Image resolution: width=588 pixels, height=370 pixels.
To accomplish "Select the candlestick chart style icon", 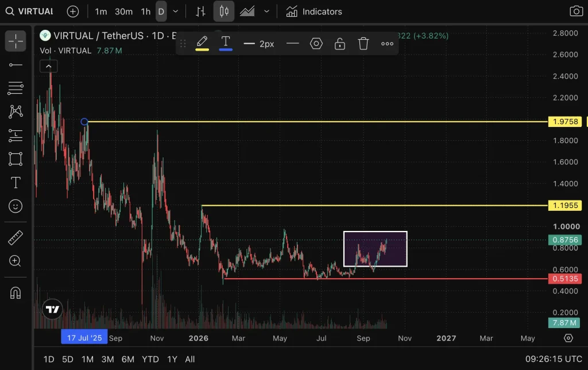I will [224, 11].
